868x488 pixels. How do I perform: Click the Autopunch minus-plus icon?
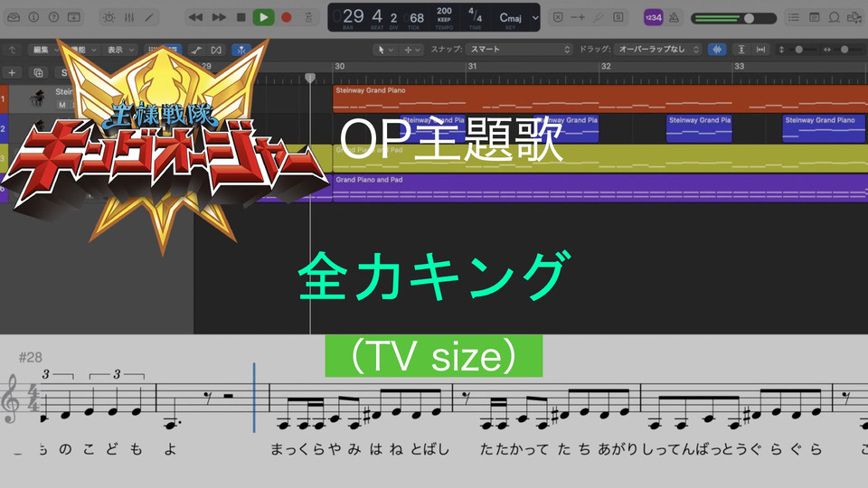578,17
